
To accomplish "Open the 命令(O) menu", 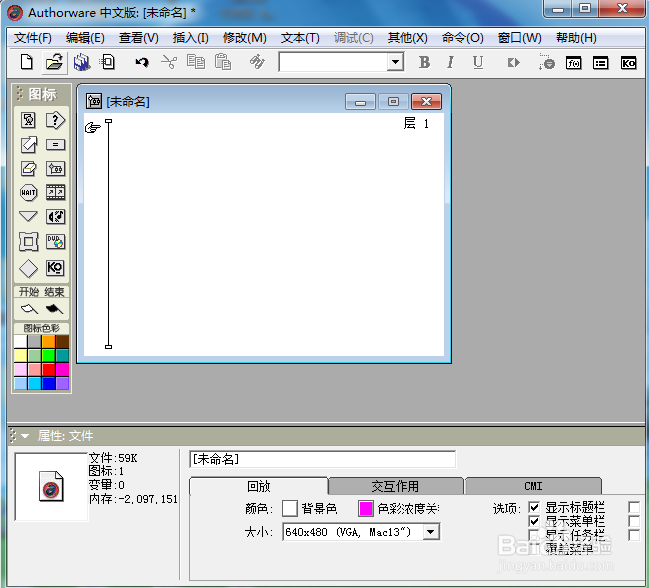I will (463, 38).
